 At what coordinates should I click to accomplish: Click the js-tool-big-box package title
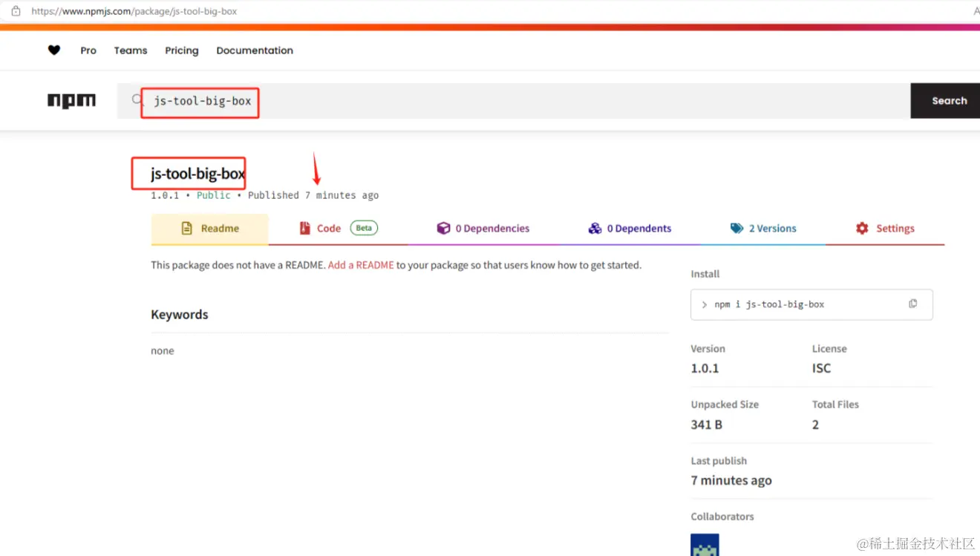pyautogui.click(x=197, y=174)
